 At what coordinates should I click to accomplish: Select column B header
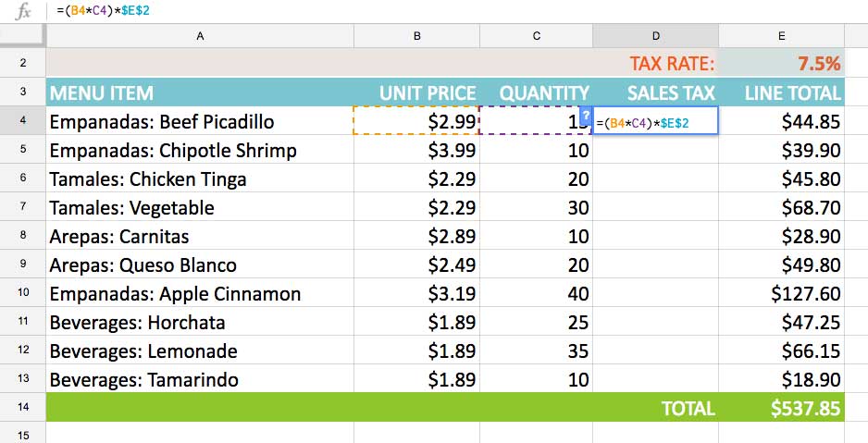coord(416,36)
